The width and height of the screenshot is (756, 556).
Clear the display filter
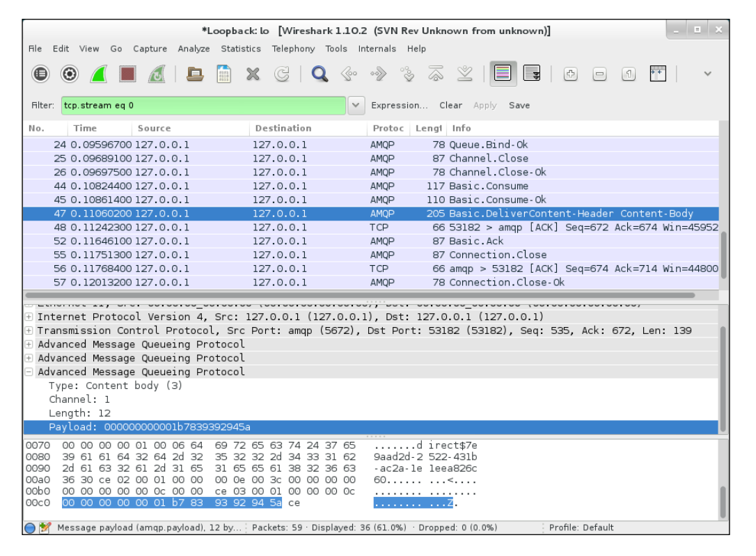click(x=451, y=105)
